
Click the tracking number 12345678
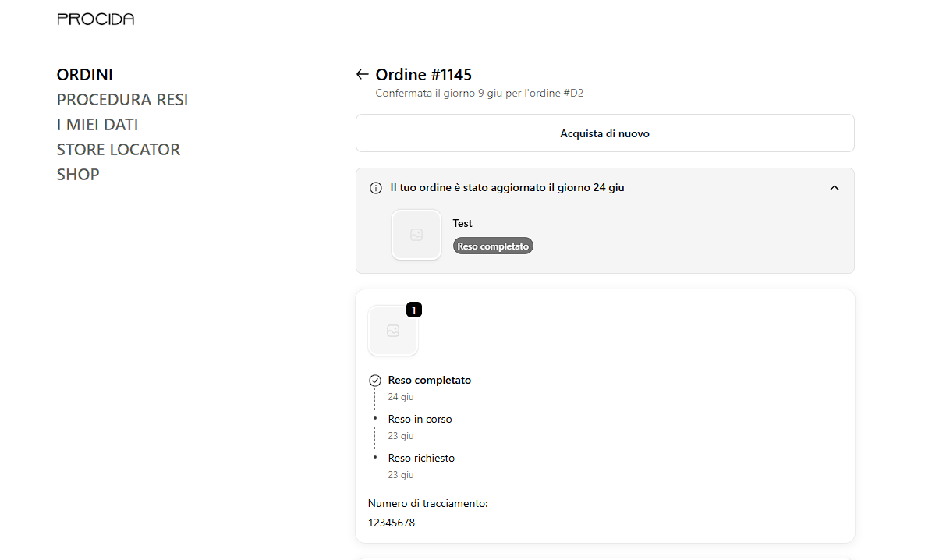tap(391, 523)
